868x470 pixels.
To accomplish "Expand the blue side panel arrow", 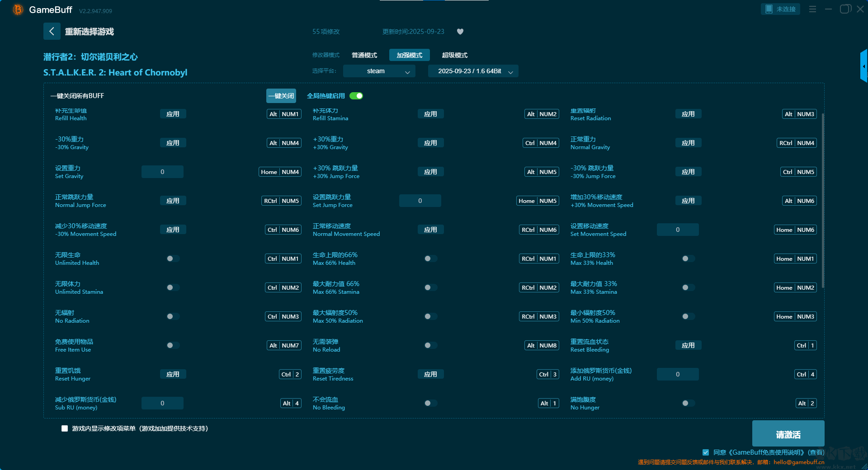I will (863, 66).
